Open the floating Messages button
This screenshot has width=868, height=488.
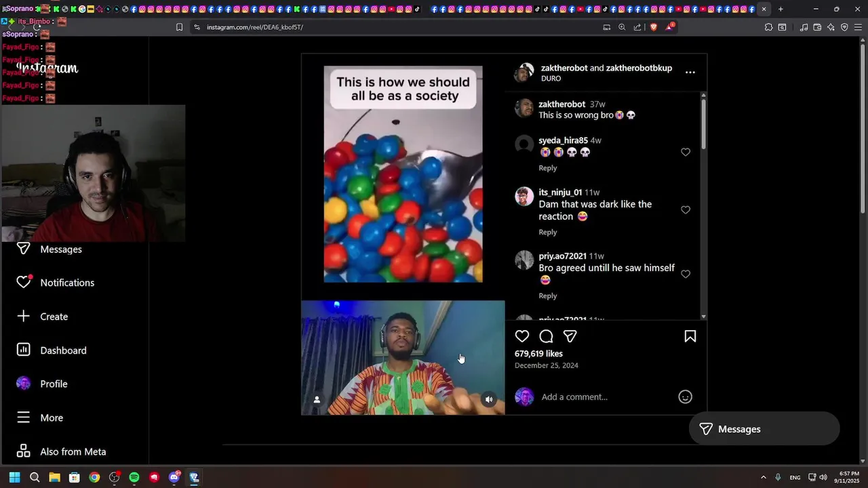pyautogui.click(x=764, y=429)
